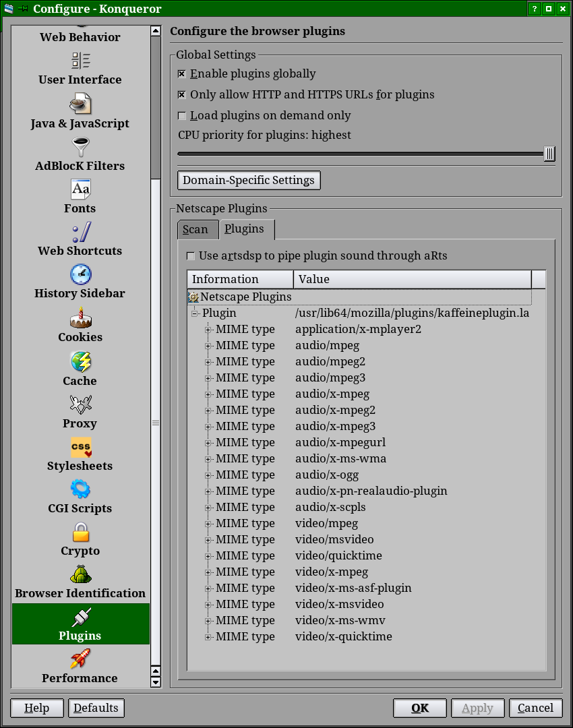Toggle Enable plugins globally checkbox
This screenshot has width=573, height=728.
click(x=182, y=74)
